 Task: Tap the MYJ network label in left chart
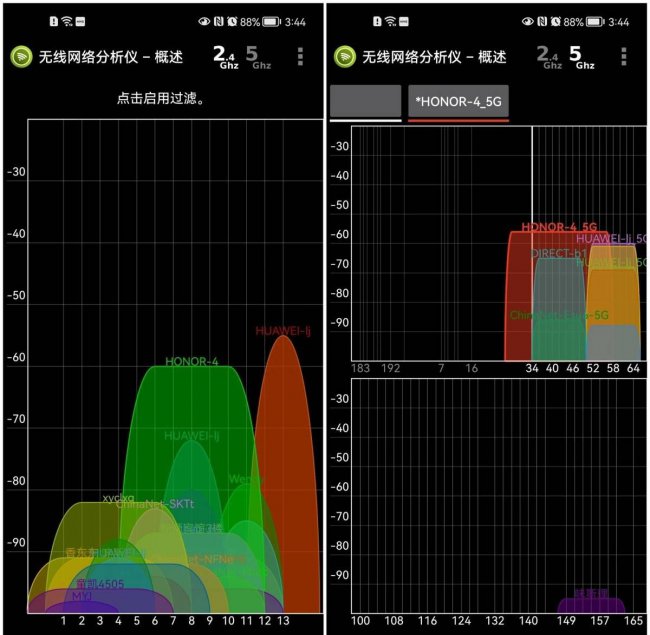coord(82,596)
